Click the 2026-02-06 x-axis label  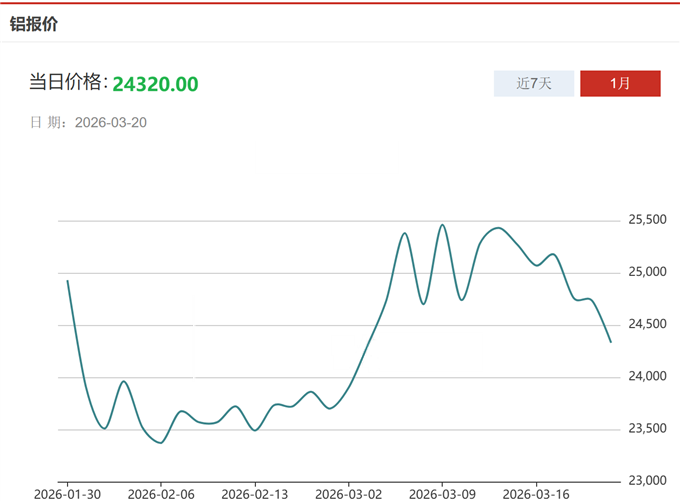(x=161, y=493)
